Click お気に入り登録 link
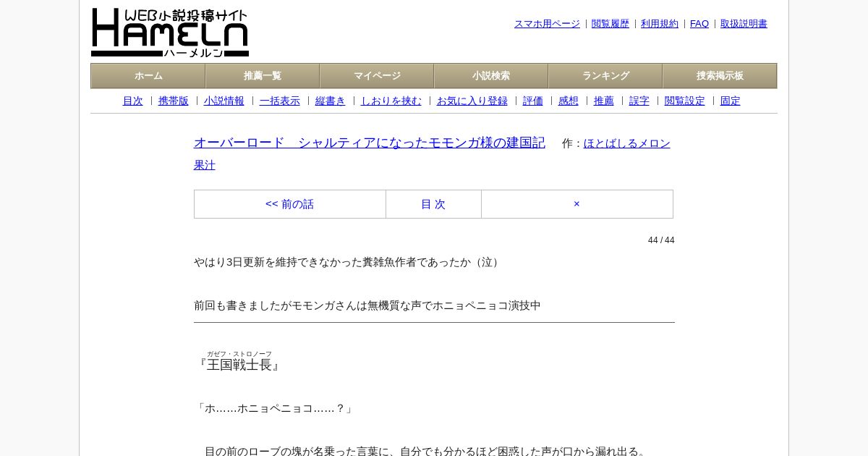The height and width of the screenshot is (456, 868). (x=472, y=101)
